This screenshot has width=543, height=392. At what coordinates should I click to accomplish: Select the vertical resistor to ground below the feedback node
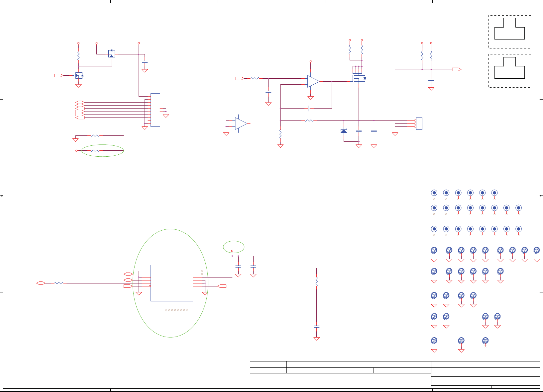280,134
